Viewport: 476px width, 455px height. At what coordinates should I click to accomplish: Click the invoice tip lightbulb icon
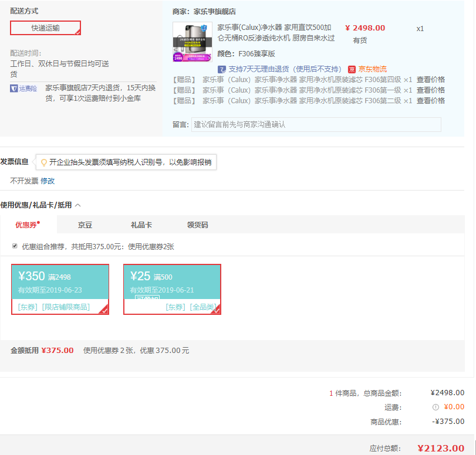tap(43, 162)
